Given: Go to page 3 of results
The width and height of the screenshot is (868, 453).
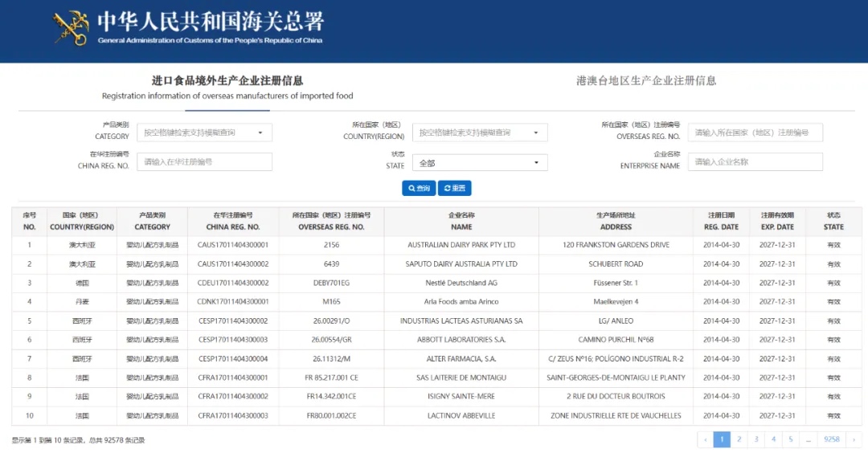Looking at the screenshot, I should click(x=756, y=439).
